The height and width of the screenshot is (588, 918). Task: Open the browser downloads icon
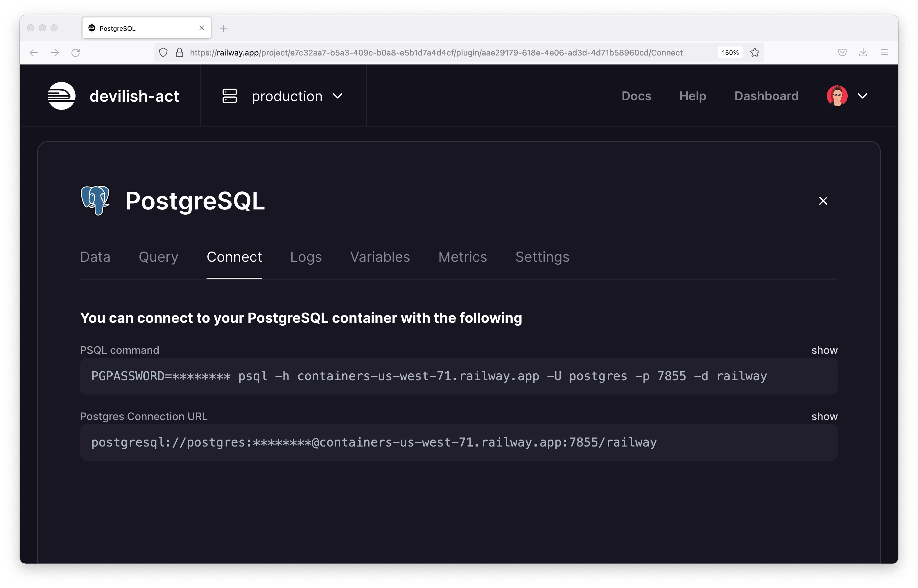[863, 53]
